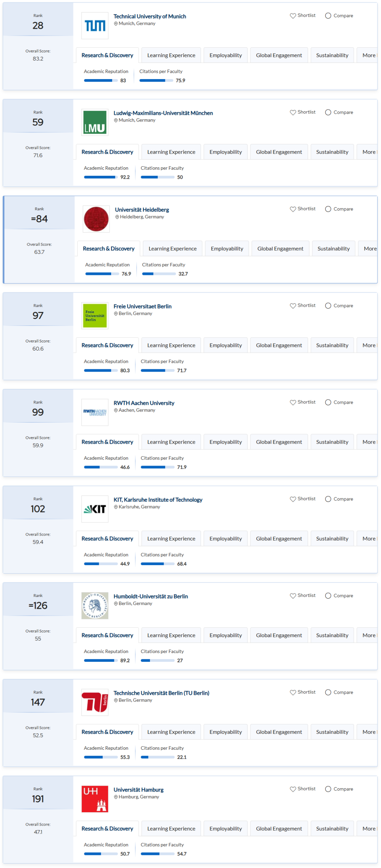Select Compare radio for RWTH Aachen University
This screenshot has width=381, height=868.
point(328,403)
